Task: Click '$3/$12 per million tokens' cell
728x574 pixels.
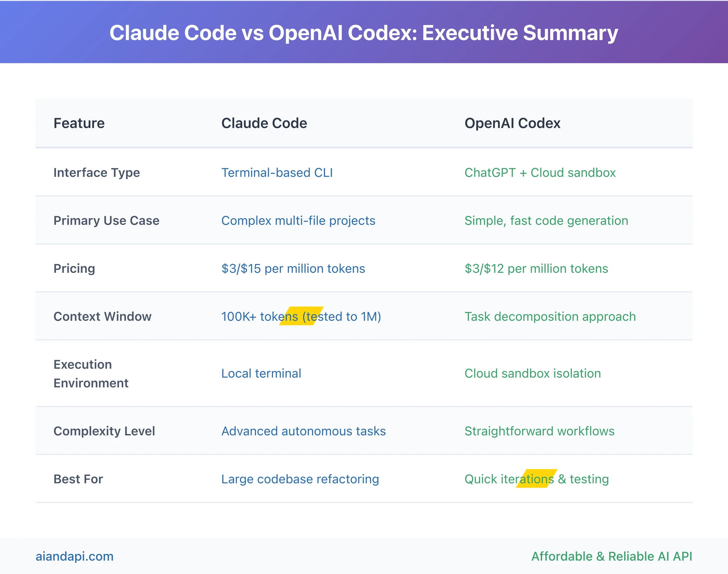Action: point(536,269)
